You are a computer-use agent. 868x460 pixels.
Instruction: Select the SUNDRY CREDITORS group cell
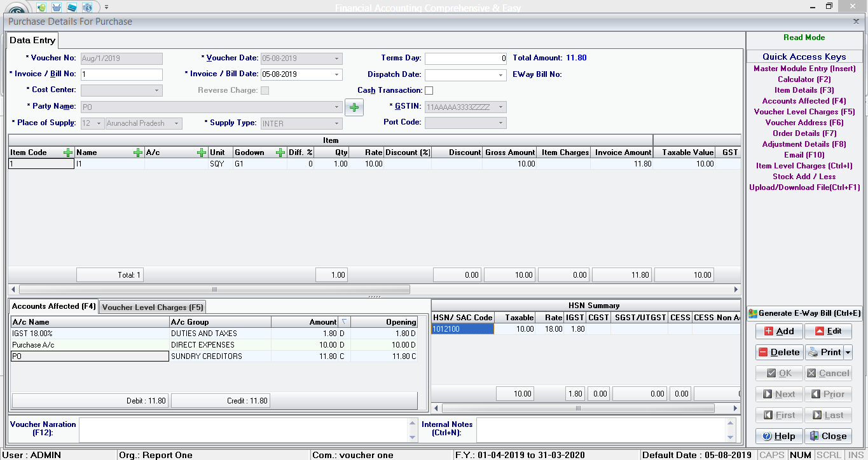(x=220, y=356)
